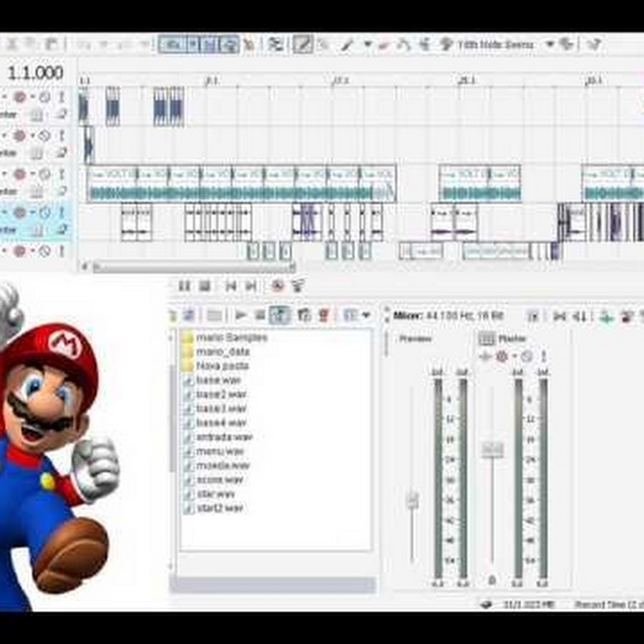
Task: Open the Paint tool dropdown arrow
Action: coord(368,44)
